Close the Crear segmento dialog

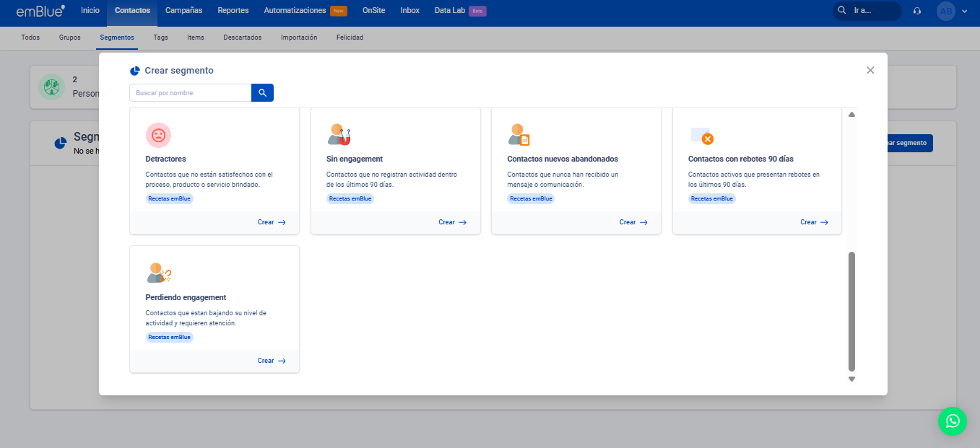click(870, 70)
